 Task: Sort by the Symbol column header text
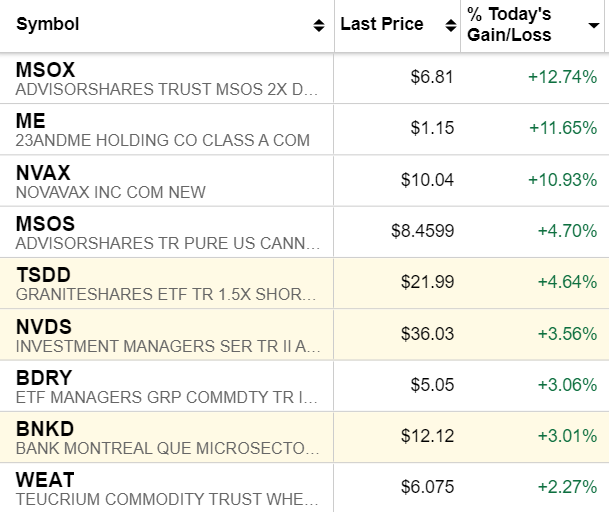(x=48, y=25)
